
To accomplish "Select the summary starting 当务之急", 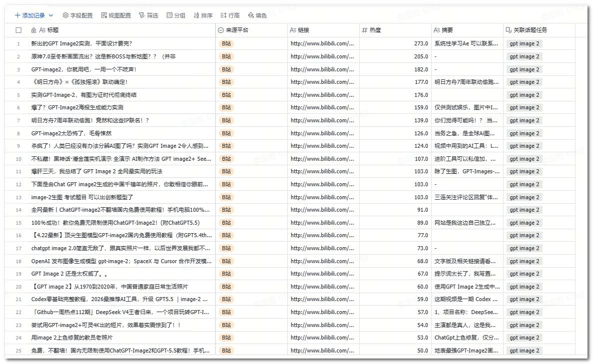I will [x=465, y=133].
